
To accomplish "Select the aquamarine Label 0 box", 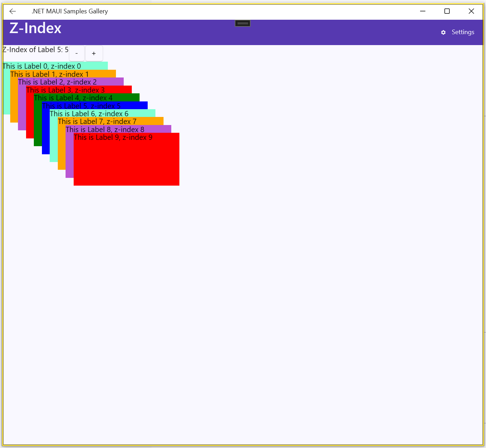I will (6, 92).
